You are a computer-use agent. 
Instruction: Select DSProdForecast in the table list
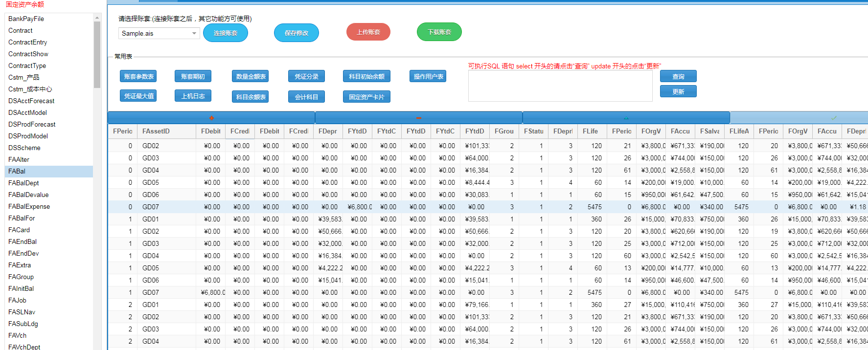49,124
